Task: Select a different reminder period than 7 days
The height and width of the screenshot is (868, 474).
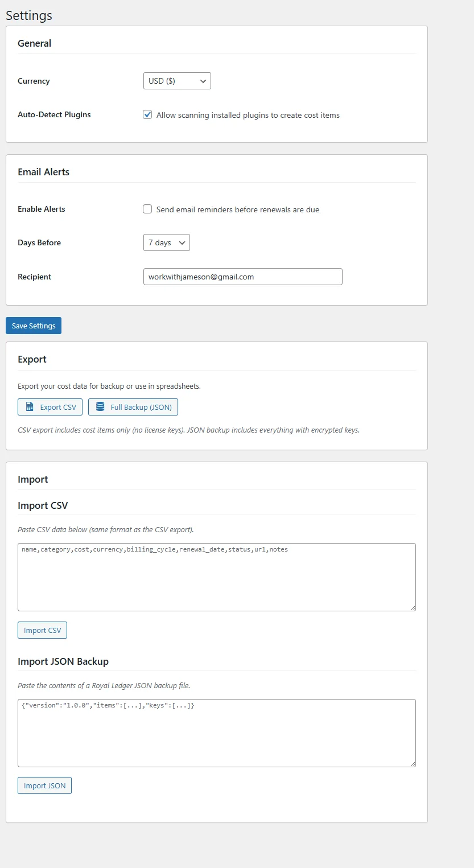Action: 166,242
